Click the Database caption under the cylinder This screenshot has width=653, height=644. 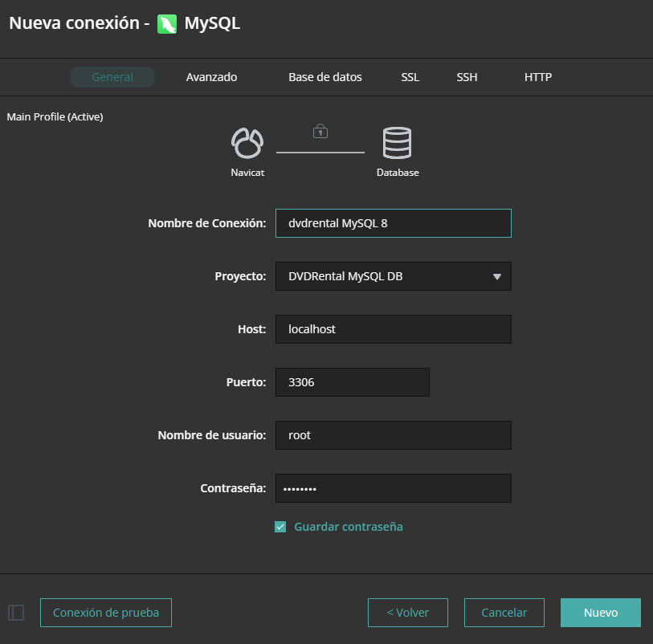[398, 173]
